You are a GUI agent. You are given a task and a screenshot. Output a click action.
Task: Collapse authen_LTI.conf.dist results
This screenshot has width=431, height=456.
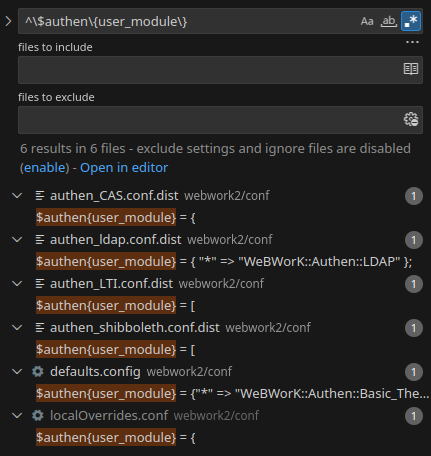click(x=17, y=284)
